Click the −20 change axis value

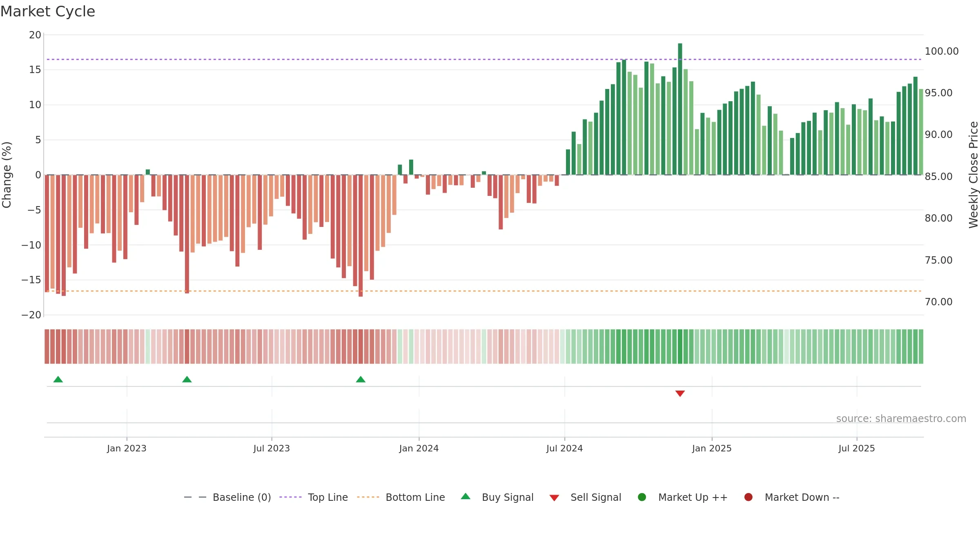coord(31,315)
